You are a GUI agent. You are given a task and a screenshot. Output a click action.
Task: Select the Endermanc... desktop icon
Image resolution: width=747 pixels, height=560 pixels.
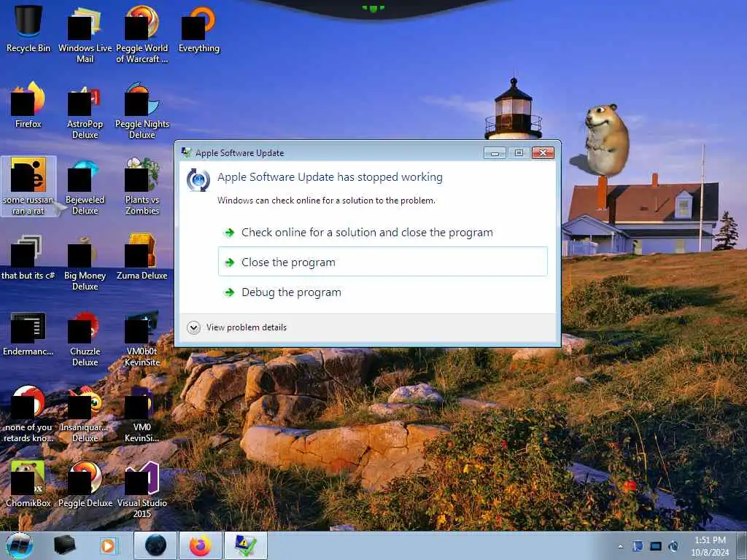point(28,333)
